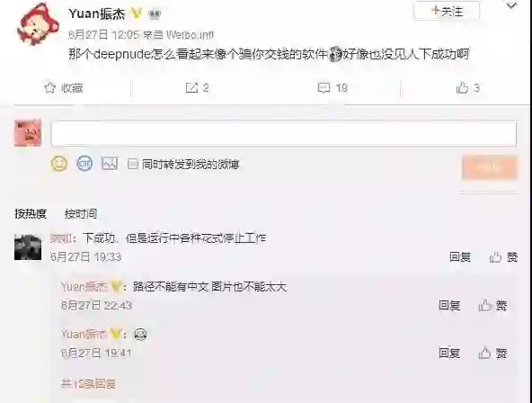
Task: Enable 同时转发到我的微博 checkbox
Action: coord(132,165)
